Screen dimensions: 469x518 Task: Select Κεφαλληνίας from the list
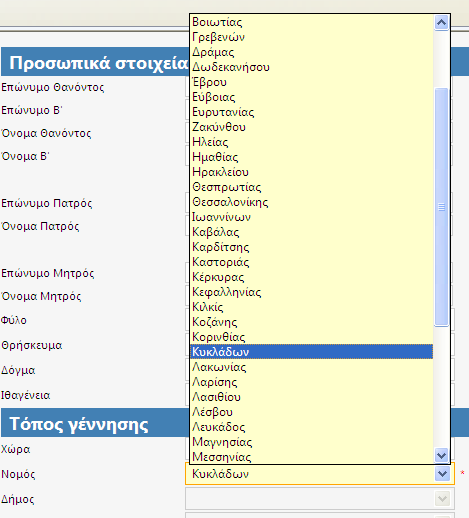[312, 292]
